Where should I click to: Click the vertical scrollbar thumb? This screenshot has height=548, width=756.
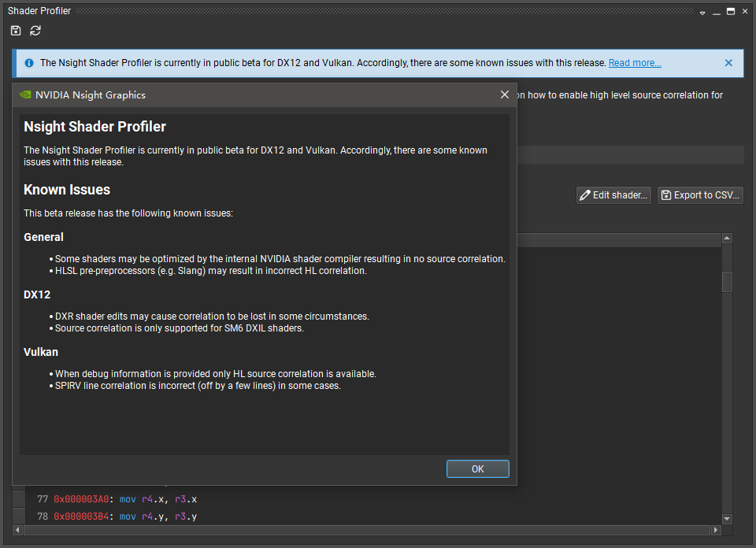[727, 281]
